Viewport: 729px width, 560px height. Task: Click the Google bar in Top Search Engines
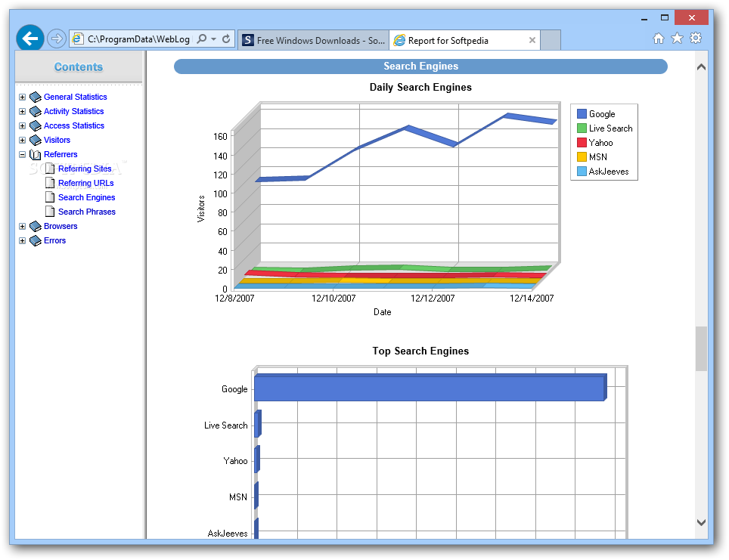pos(430,388)
